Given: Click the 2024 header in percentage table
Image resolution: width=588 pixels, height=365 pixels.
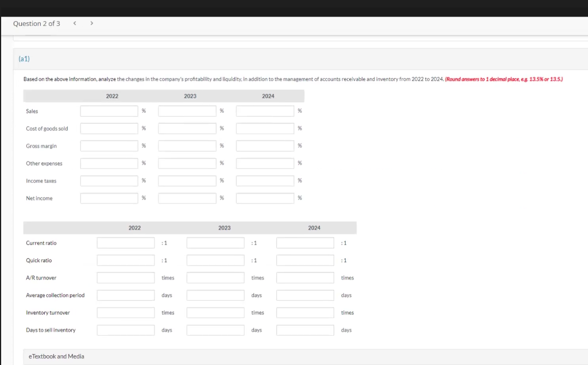Looking at the screenshot, I should pos(268,96).
